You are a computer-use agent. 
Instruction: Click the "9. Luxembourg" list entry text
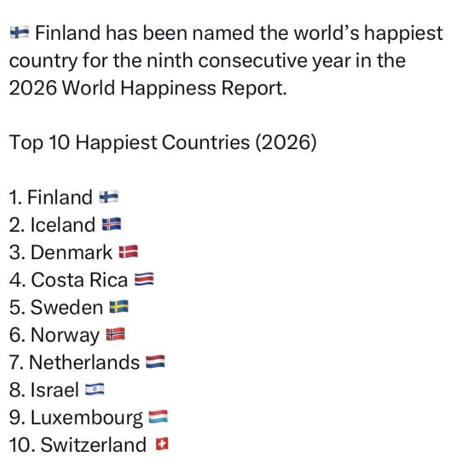pos(76,418)
